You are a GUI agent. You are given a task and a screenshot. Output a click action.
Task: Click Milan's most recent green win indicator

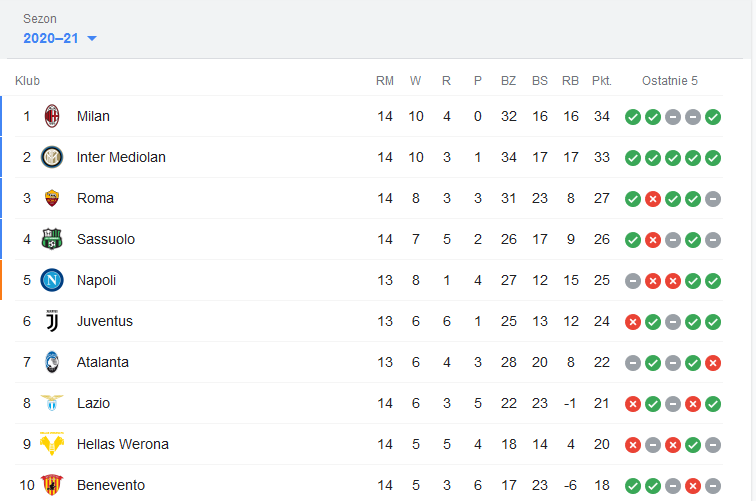[713, 117]
